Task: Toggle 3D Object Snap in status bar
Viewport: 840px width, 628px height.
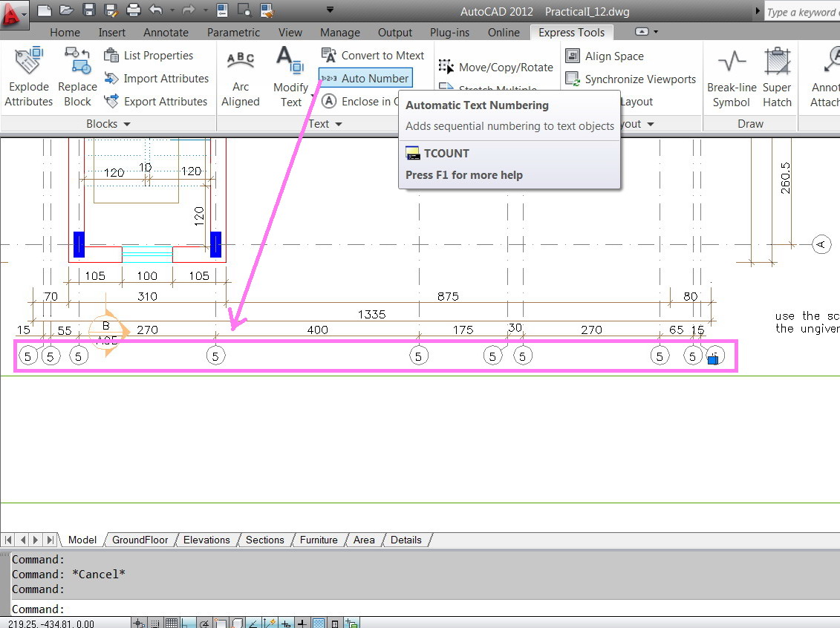Action: click(x=237, y=623)
